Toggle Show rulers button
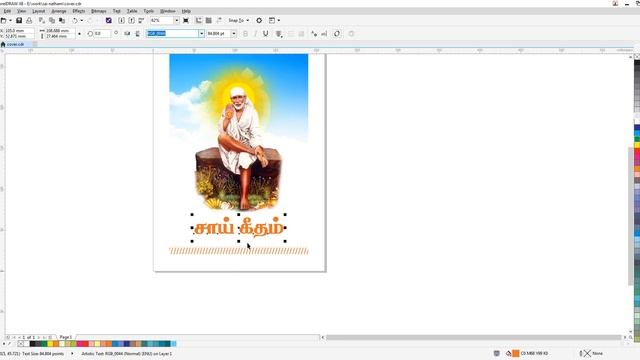Image resolution: width=640 pixels, height=360 pixels. (198, 20)
